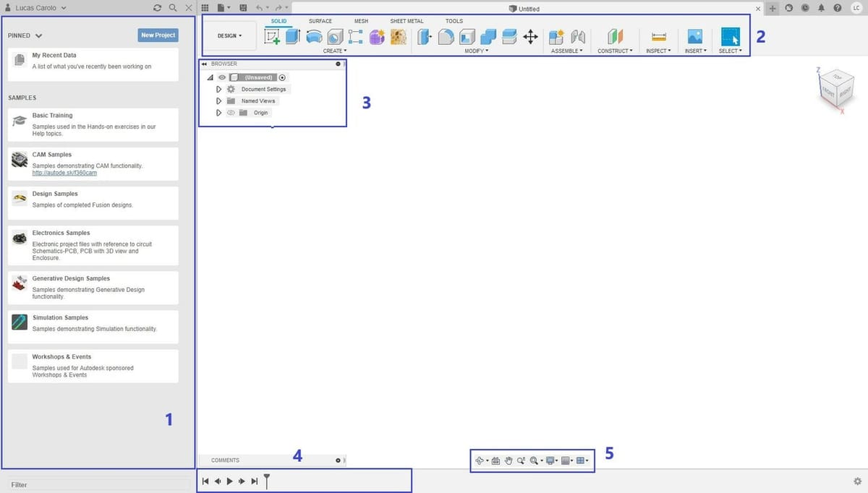
Task: Open notifications bell
Action: [822, 8]
